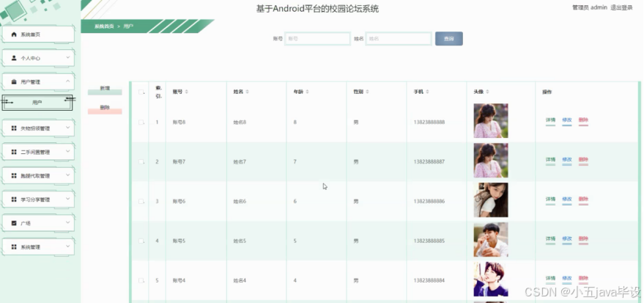This screenshot has height=303, width=644.
Task: Click 删除 for 账号5 row
Action: [583, 239]
